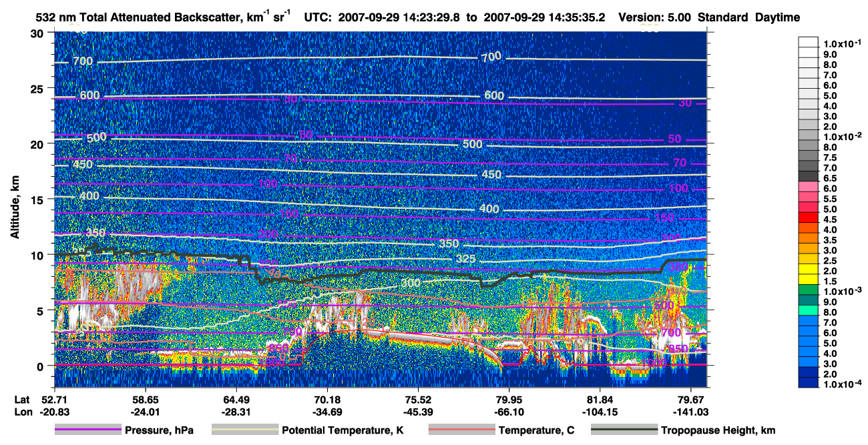Click the 'Standard' label in the title
Screen dimensions: 868x445
pyautogui.click(x=723, y=18)
